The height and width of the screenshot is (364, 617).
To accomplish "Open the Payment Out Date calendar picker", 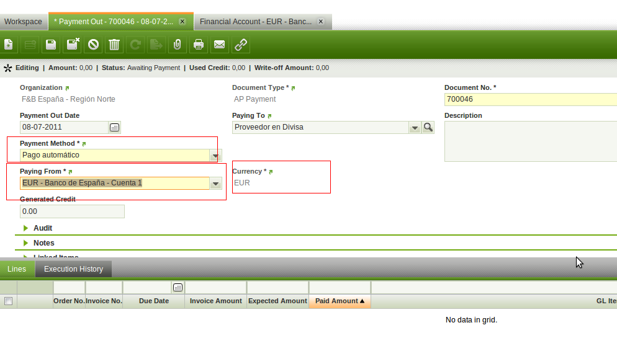I will 114,127.
